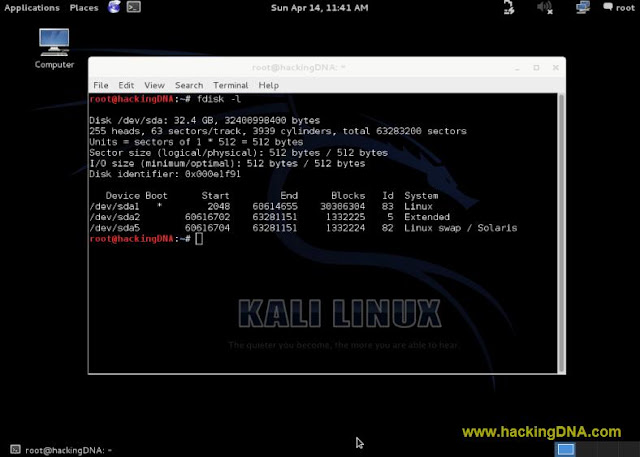This screenshot has height=457, width=640.
Task: Close the terminal window
Action: tap(556, 68)
